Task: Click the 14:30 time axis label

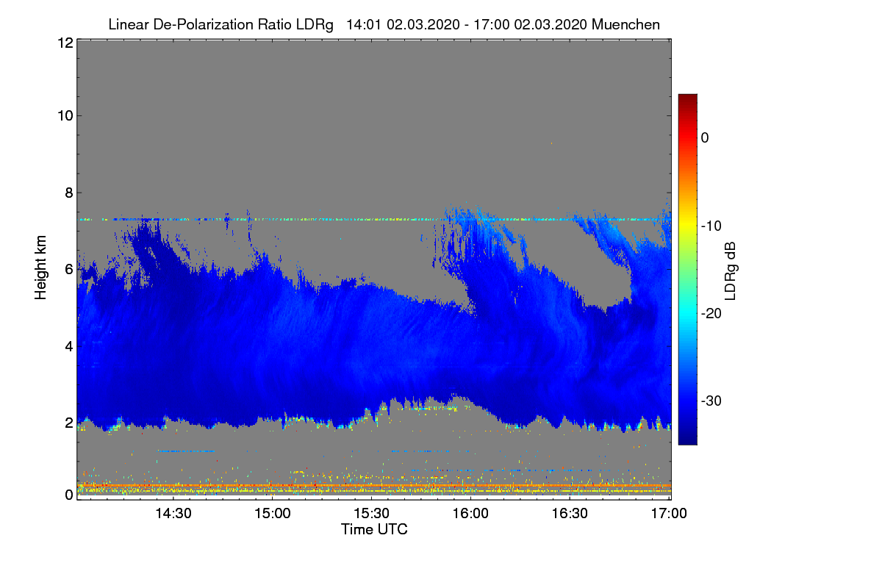Action: [x=173, y=513]
